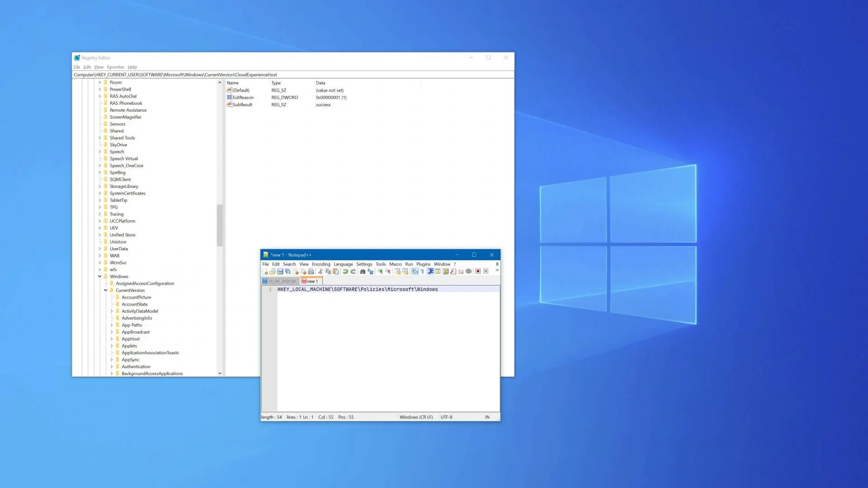Click the Start Recording macro icon
868x488 pixels.
pyautogui.click(x=478, y=271)
